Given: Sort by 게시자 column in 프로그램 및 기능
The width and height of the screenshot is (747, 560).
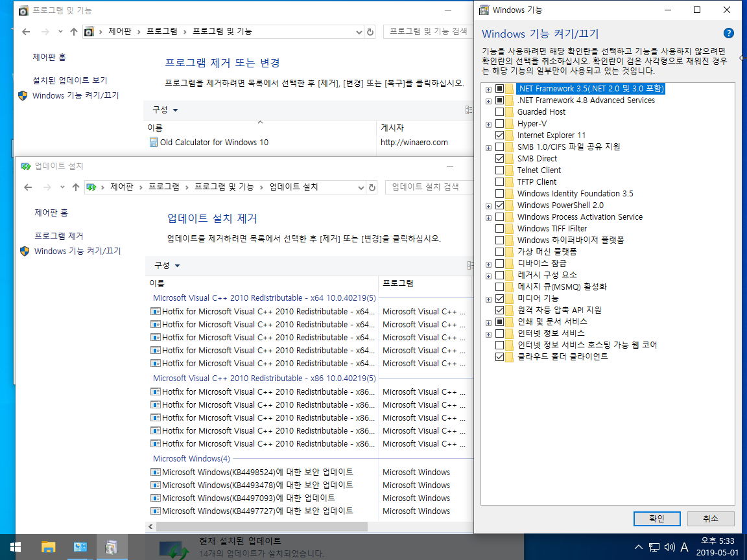Looking at the screenshot, I should click(x=425, y=128).
